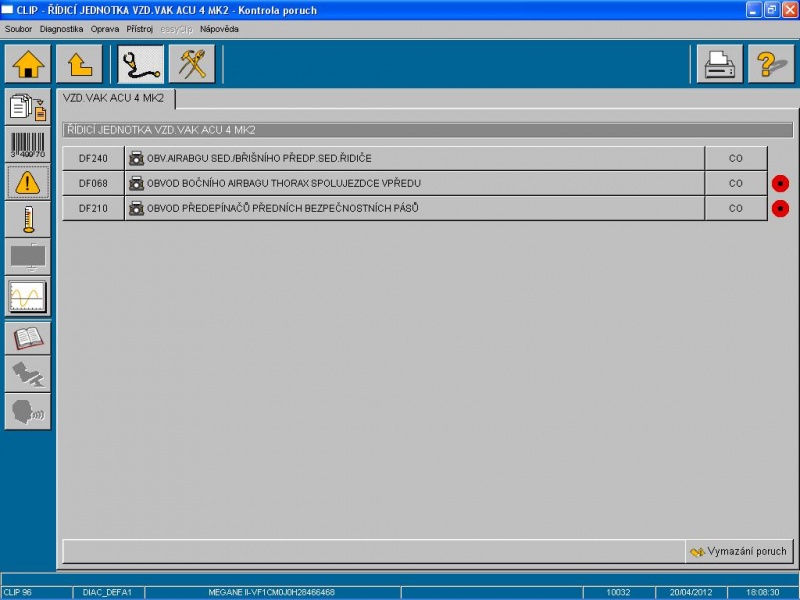Click the printer icon

point(720,64)
